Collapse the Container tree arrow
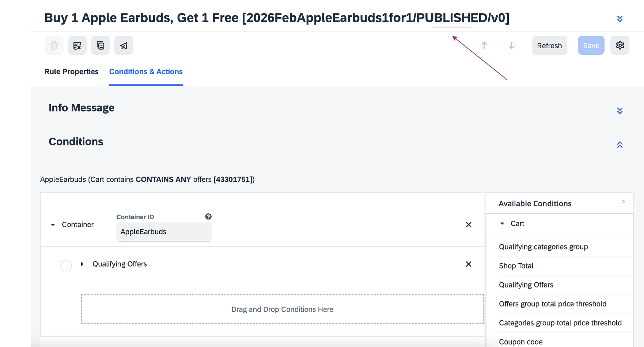Image resolution: width=644 pixels, height=347 pixels. pyautogui.click(x=53, y=225)
